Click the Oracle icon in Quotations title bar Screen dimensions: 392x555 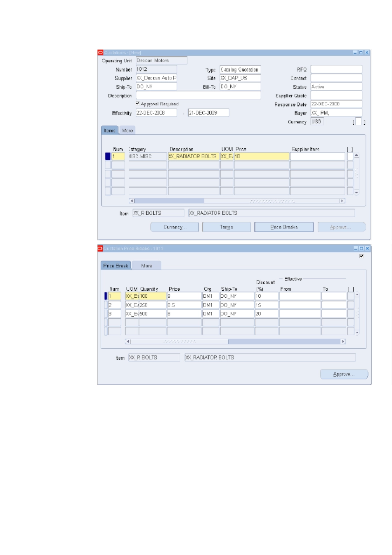(100, 52)
